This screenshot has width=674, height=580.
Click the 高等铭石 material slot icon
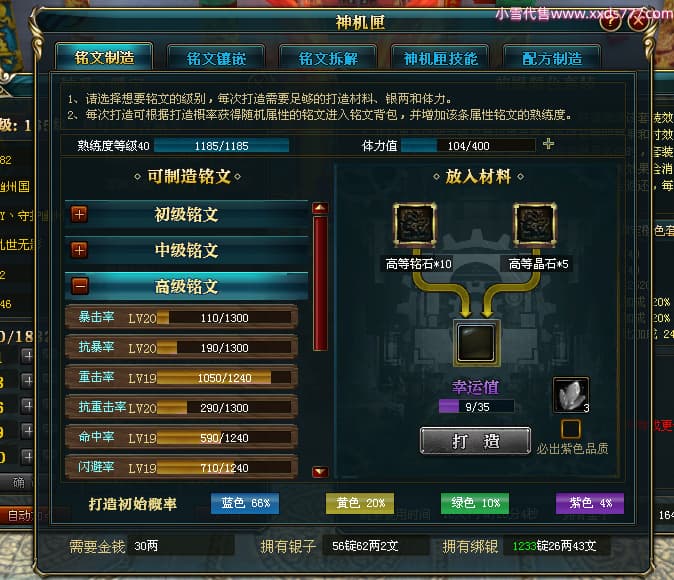[x=415, y=224]
